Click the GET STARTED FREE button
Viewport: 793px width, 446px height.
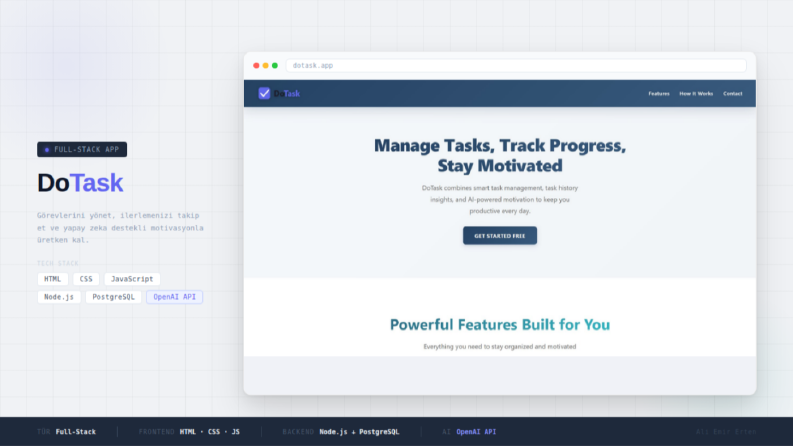point(500,236)
